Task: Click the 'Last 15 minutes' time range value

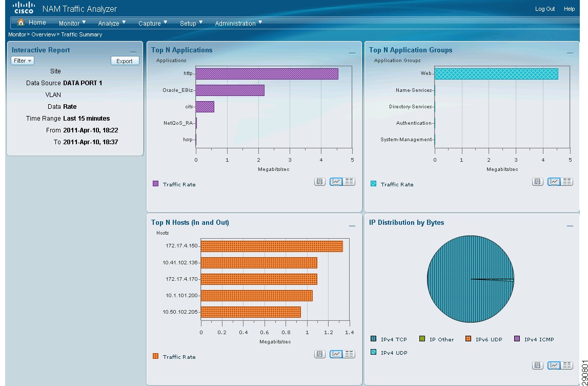Action: point(87,118)
